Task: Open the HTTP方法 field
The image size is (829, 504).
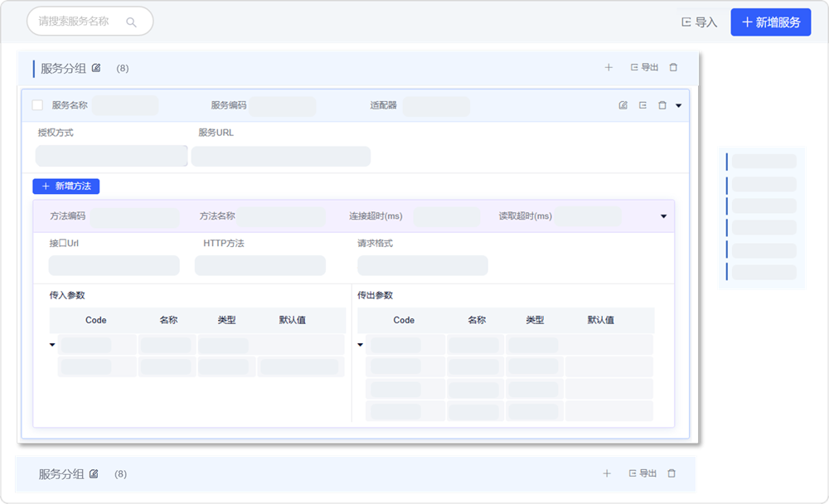Action: 260,265
